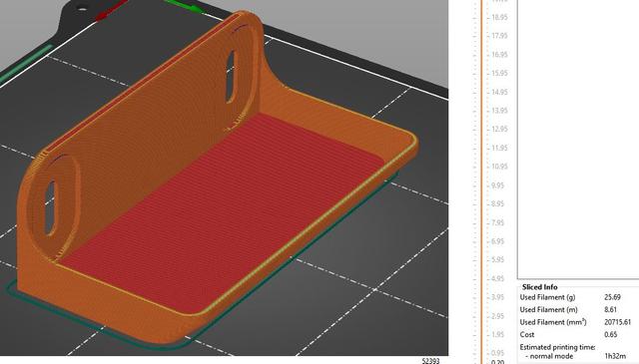
Task: Click the 12.95 layer height tick label
Action: click(499, 130)
